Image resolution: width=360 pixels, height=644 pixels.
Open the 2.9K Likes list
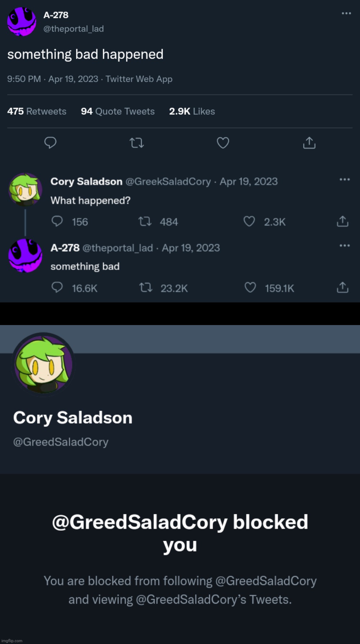coord(192,111)
